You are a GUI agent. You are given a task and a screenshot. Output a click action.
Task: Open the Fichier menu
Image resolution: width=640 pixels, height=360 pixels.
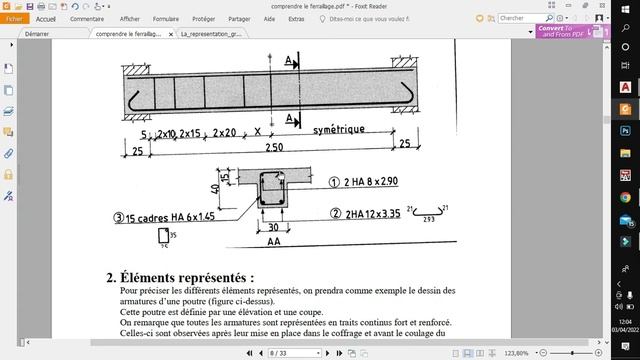click(14, 19)
